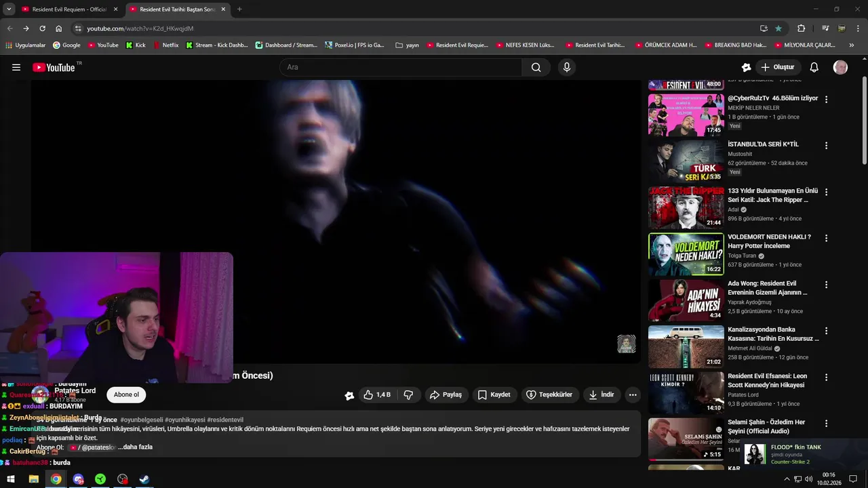Open options for Ada Wong video

point(826,284)
